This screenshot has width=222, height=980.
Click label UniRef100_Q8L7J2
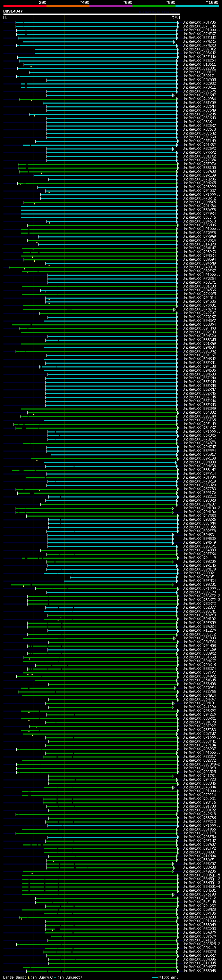[199, 634]
